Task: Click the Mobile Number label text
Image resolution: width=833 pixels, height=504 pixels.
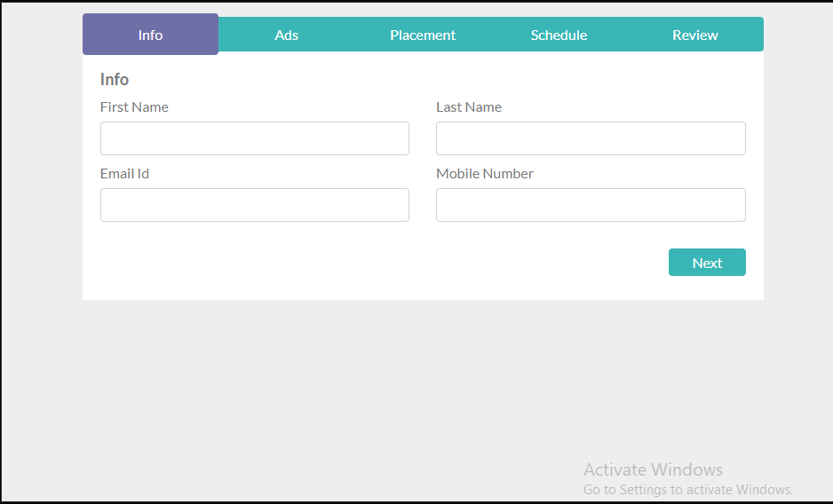Action: point(485,174)
